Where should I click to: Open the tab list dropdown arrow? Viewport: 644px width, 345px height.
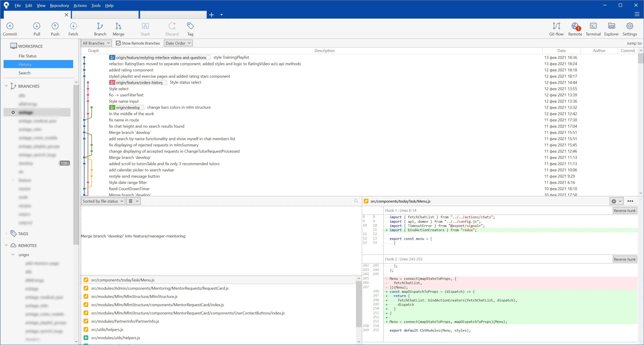[x=221, y=15]
